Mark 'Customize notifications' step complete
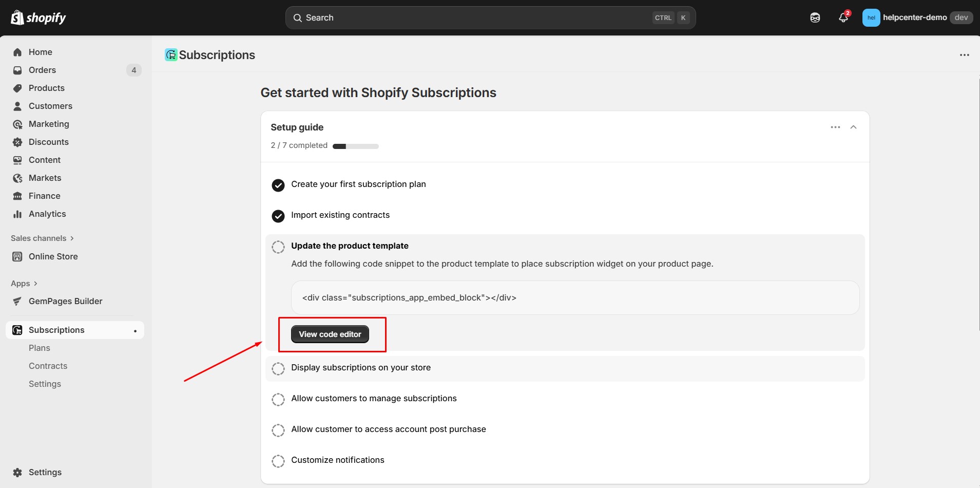Screen dimensions: 980x488 coord(278,461)
